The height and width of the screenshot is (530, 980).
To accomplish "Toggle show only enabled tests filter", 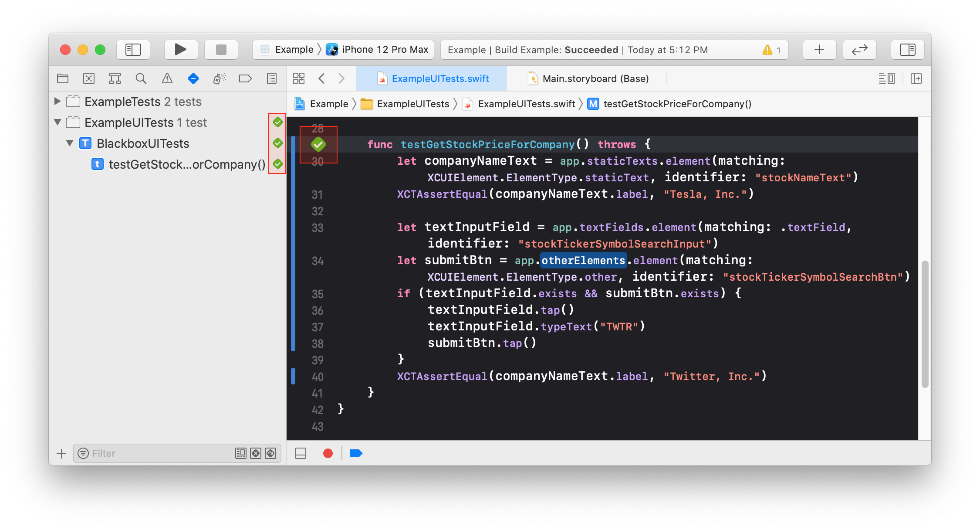I will tap(270, 454).
